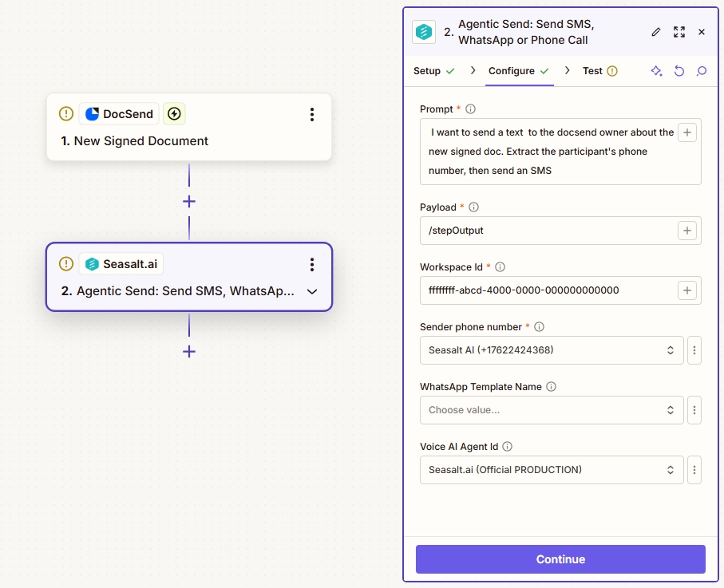Collapse step 2 with its chevron arrow
This screenshot has width=724, height=588.
tap(312, 292)
